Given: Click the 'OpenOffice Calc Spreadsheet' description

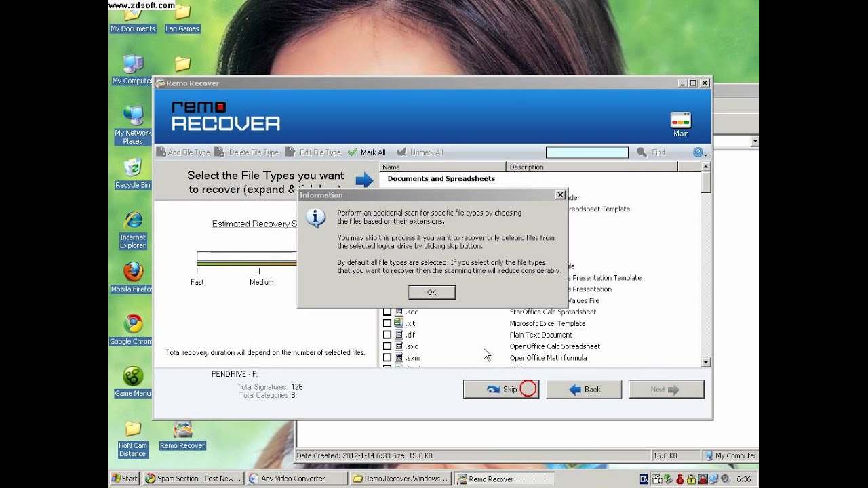Looking at the screenshot, I should point(555,346).
